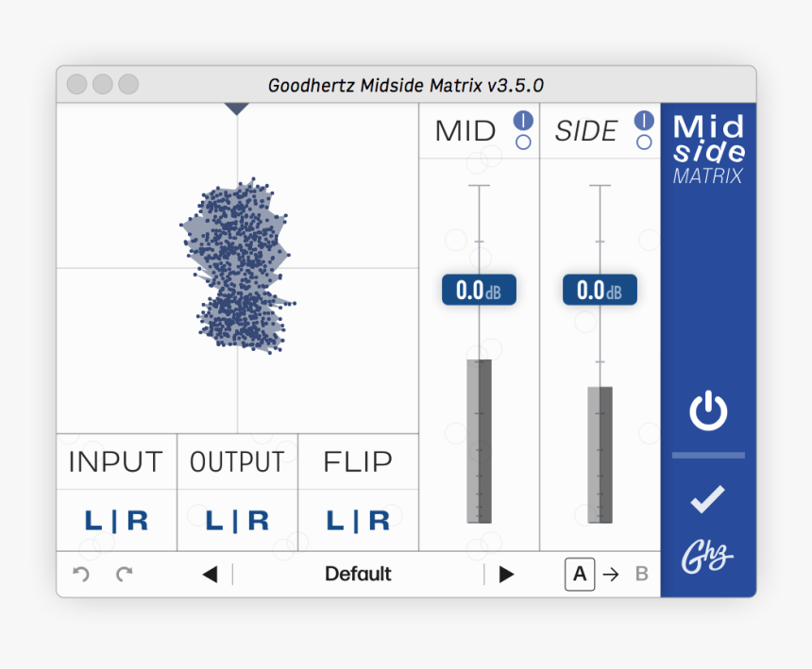Open the INPUT L|R format selector

click(x=116, y=520)
